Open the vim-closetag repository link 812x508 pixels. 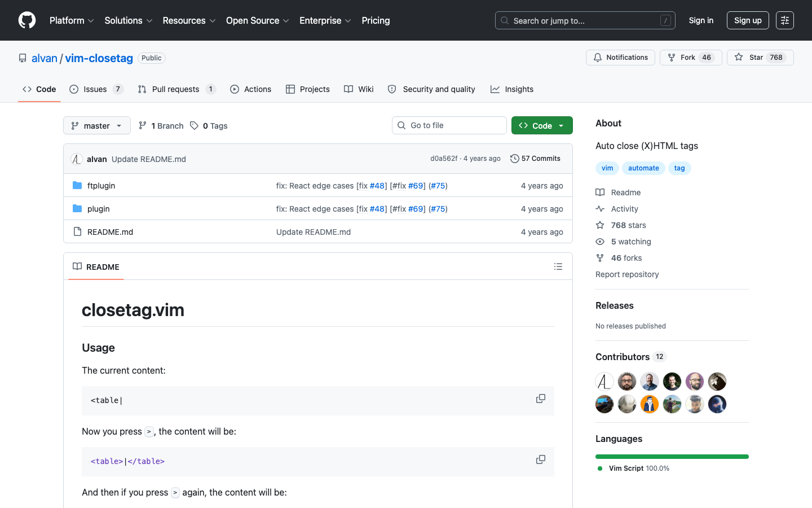click(x=99, y=58)
